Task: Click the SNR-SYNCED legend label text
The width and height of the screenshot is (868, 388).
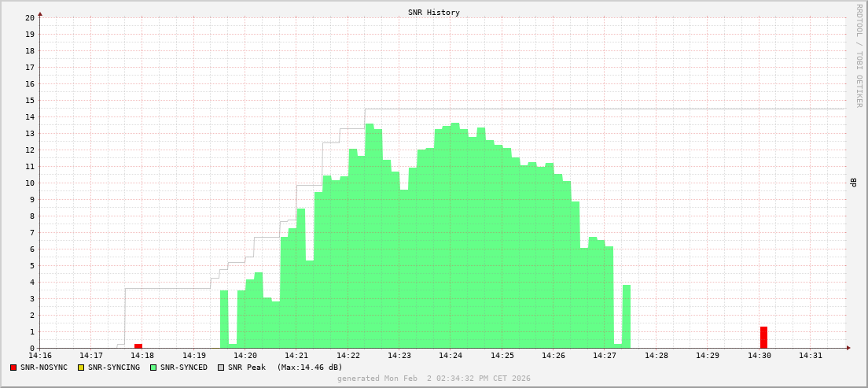Action: [184, 368]
